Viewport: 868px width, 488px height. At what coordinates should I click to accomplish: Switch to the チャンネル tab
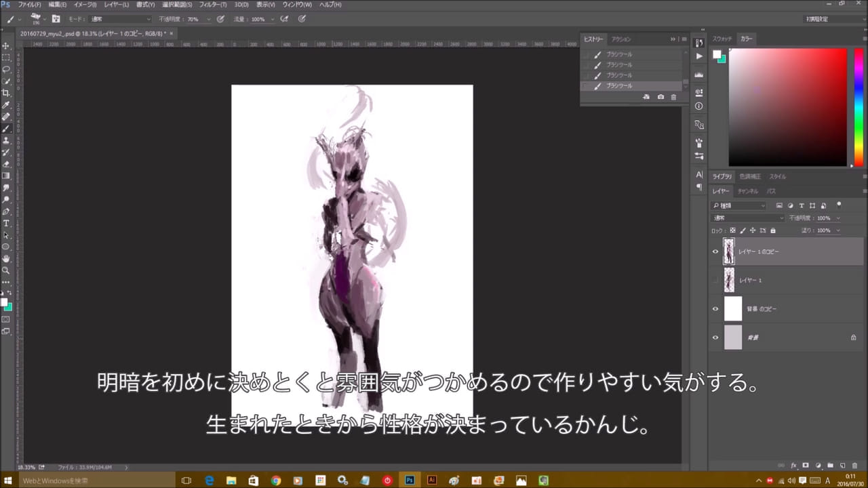point(747,191)
